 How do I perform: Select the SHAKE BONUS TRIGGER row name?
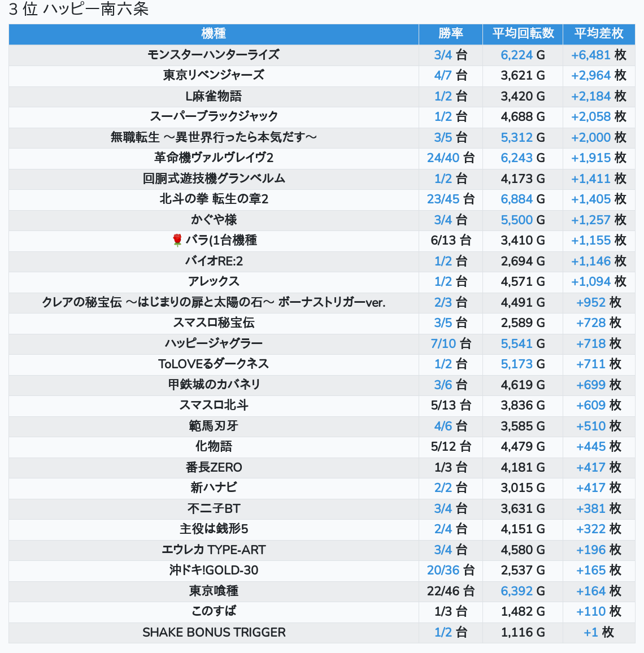click(x=214, y=632)
